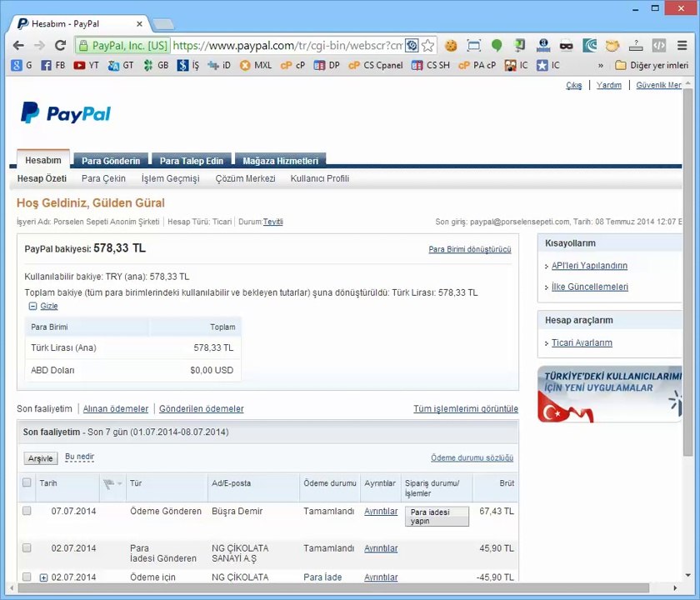This screenshot has height=600, width=700.
Task: Open İlke Güncellemeleri link
Action: point(590,287)
